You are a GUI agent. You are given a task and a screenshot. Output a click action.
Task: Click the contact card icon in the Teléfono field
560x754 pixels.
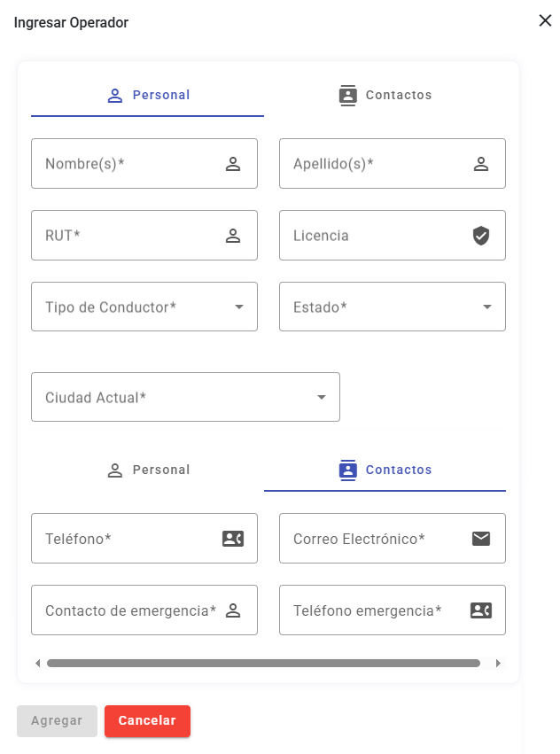[x=231, y=538]
